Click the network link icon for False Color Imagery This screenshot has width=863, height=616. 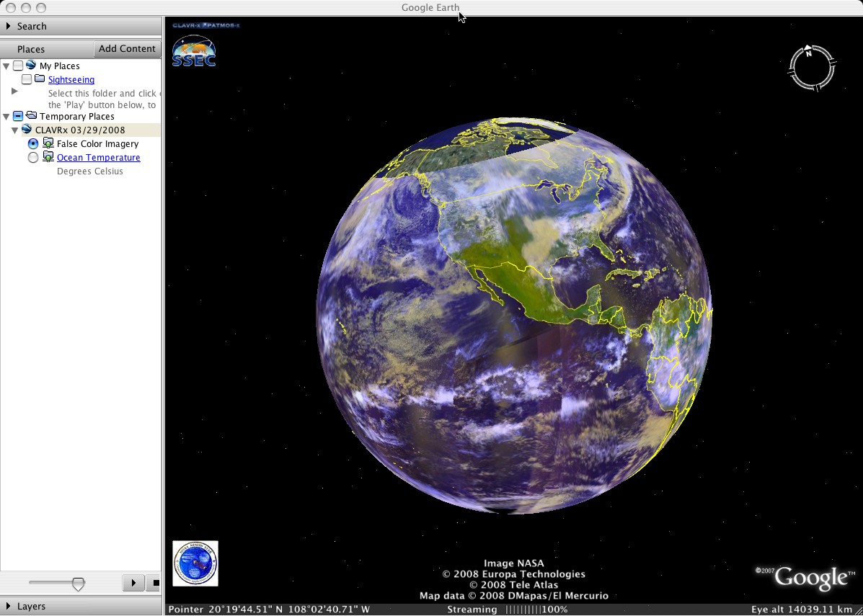click(48, 143)
